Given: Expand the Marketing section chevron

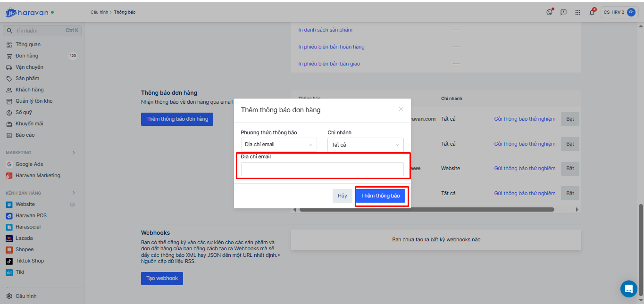Looking at the screenshot, I should click(x=74, y=153).
